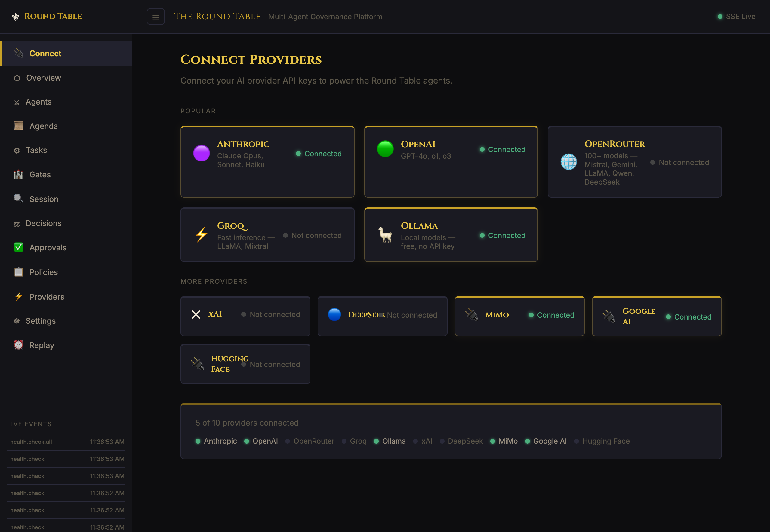This screenshot has width=770, height=532.
Task: Click the lightning bolt icon on Groq card
Action: coord(202,235)
